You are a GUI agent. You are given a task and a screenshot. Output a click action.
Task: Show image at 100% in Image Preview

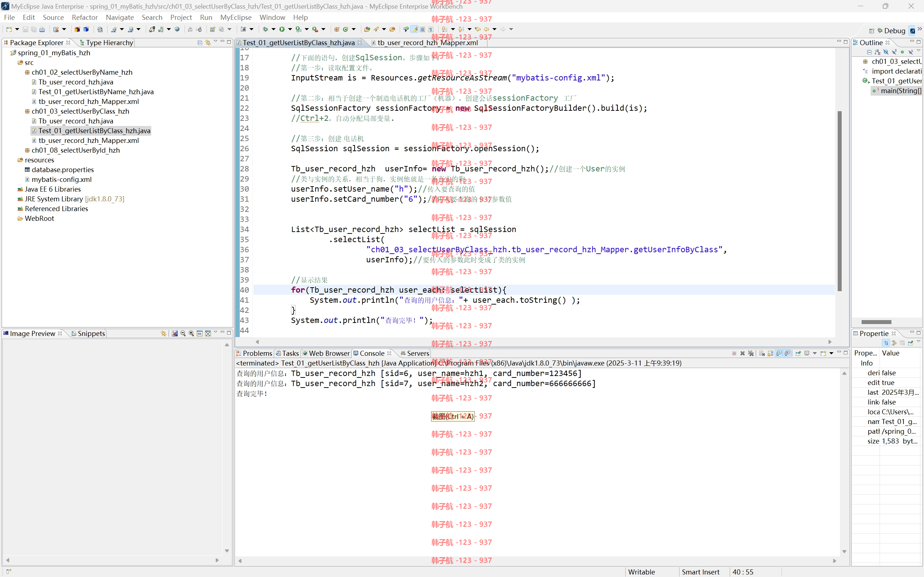tap(200, 333)
